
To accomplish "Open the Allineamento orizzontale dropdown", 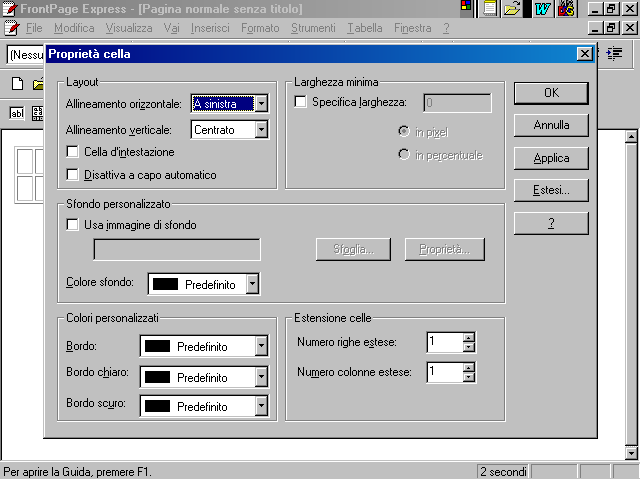I will 261,104.
